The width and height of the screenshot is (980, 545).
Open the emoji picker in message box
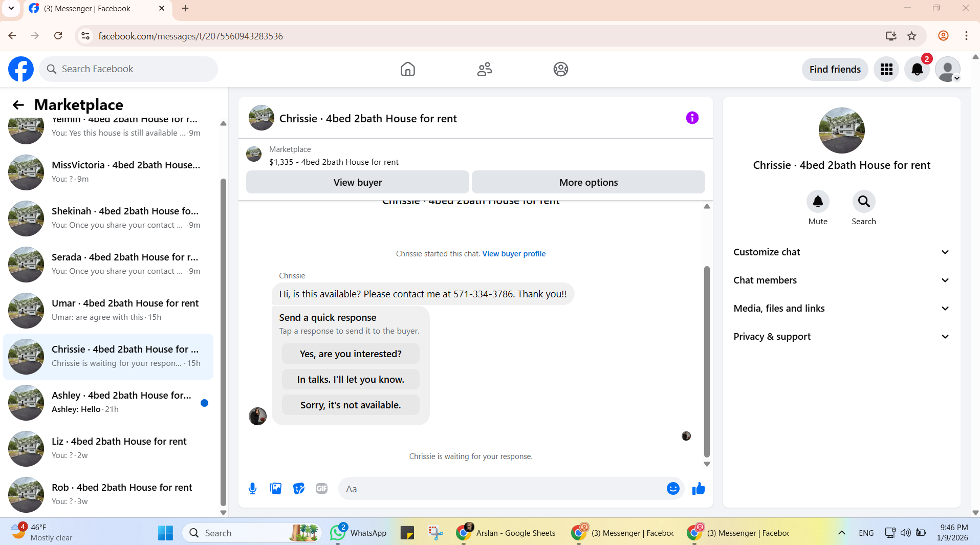673,489
